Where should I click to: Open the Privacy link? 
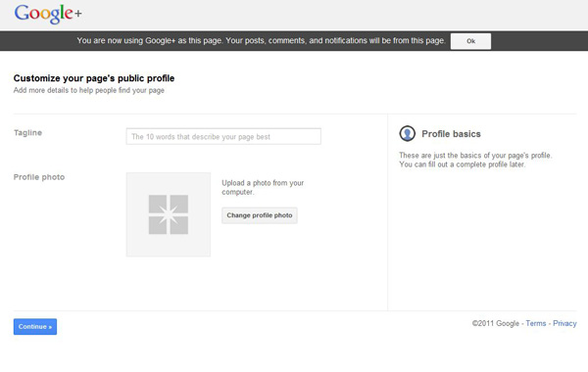pyautogui.click(x=564, y=323)
